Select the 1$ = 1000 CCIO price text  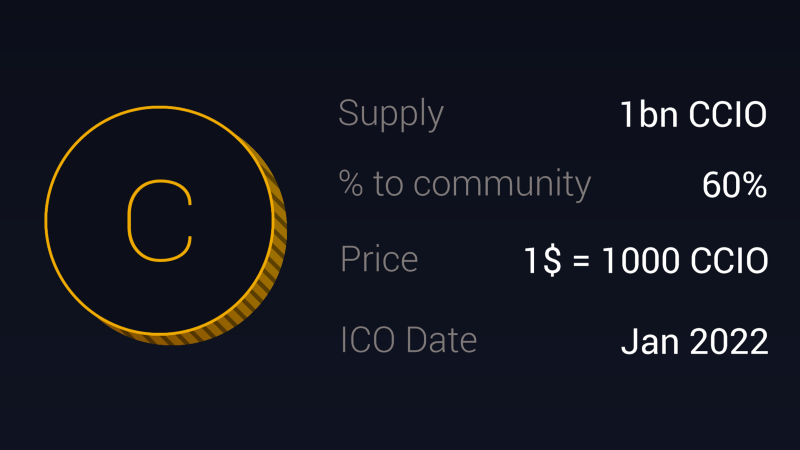646,261
